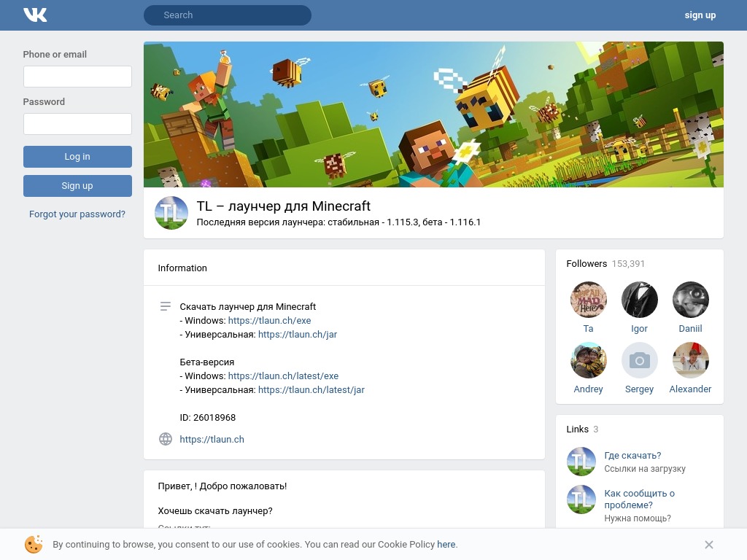Open the https://tlaun.ch/latest/exe beta link
The height and width of the screenshot is (560, 747).
(283, 376)
